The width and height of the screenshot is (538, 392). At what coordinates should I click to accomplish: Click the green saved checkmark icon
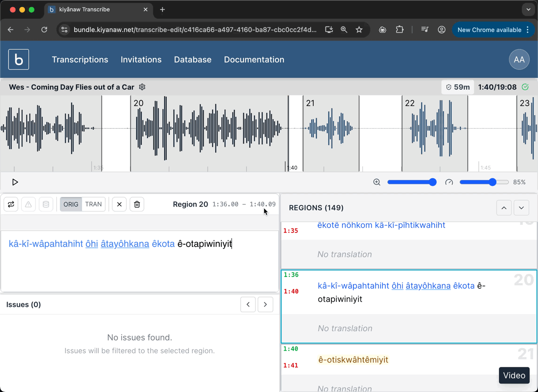525,87
